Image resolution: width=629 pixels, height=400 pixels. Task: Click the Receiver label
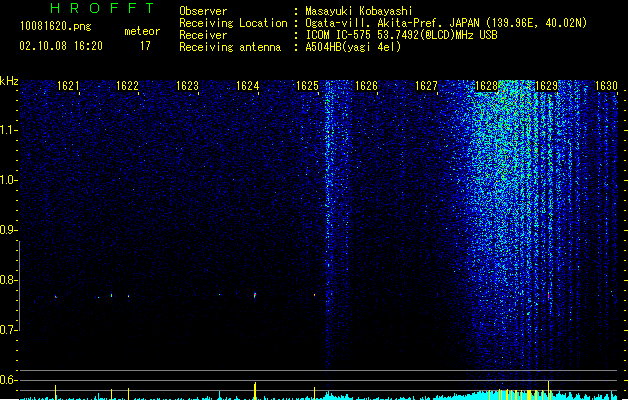[203, 35]
